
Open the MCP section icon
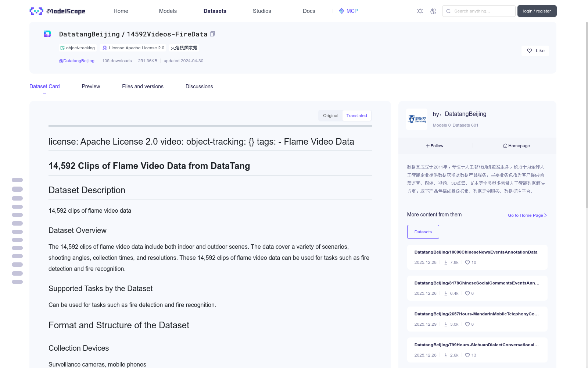[x=341, y=11]
